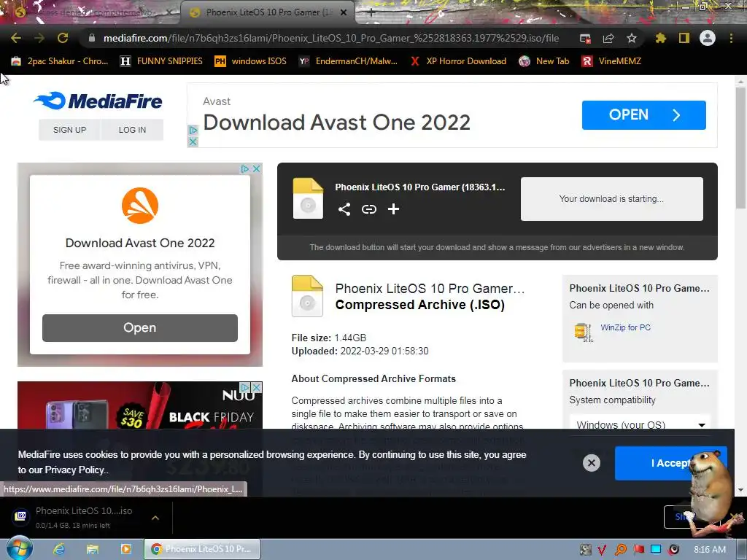Click the LOG IN button

point(133,130)
